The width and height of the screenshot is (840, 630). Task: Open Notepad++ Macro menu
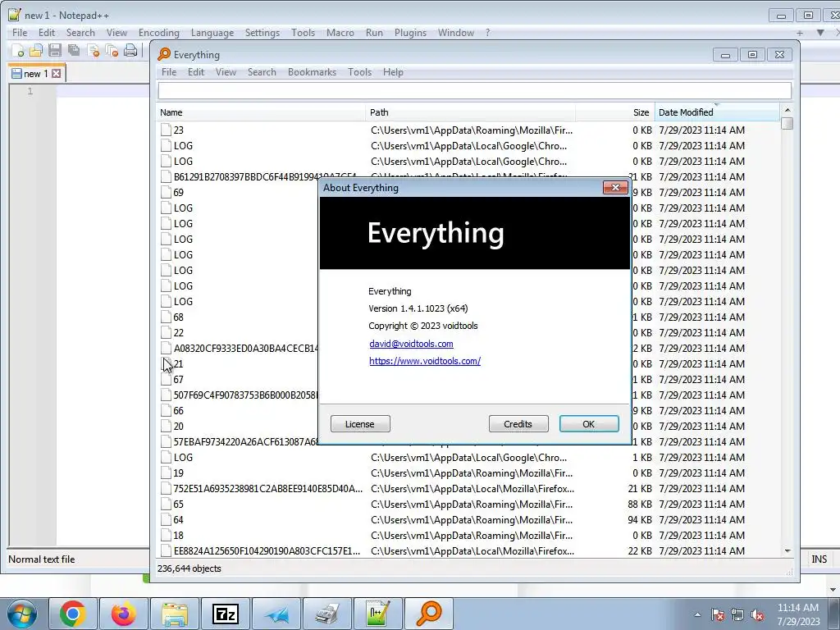click(340, 33)
